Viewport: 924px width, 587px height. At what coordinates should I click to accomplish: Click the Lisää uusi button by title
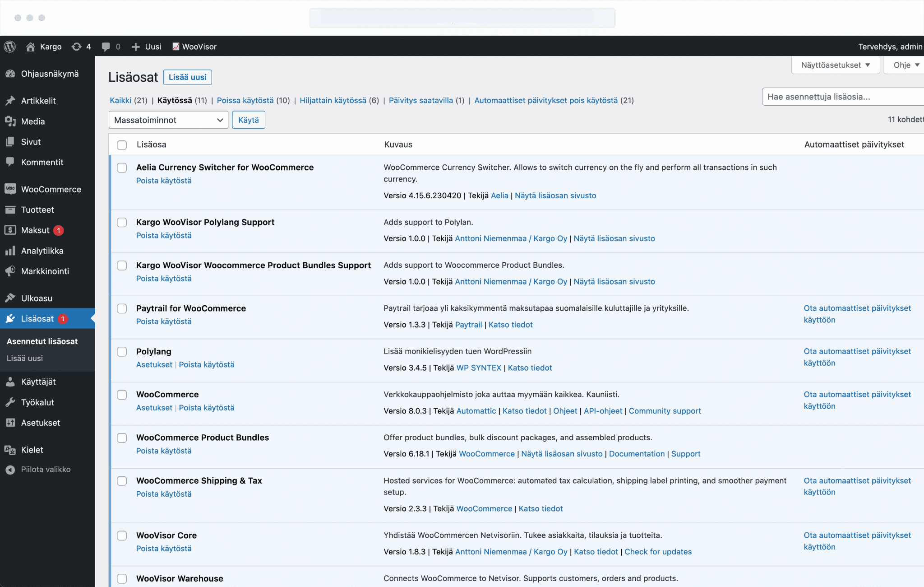click(x=188, y=77)
